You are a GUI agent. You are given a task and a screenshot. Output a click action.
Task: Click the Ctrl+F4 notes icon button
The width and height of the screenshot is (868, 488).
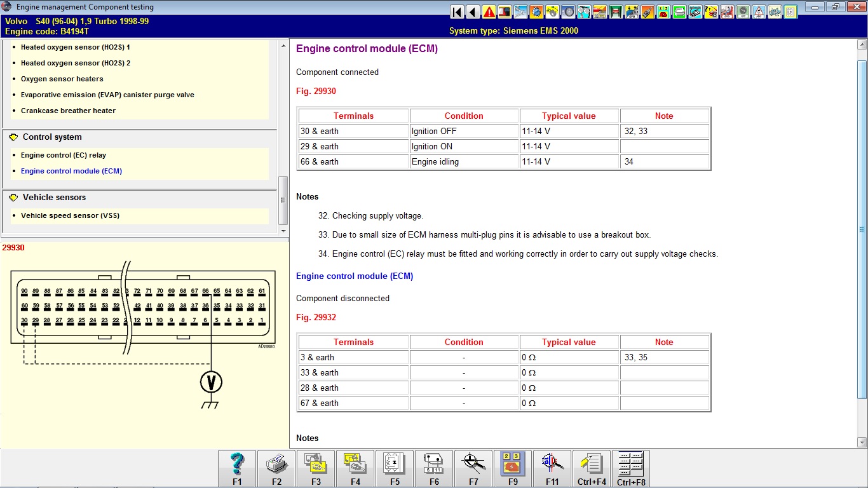click(592, 468)
